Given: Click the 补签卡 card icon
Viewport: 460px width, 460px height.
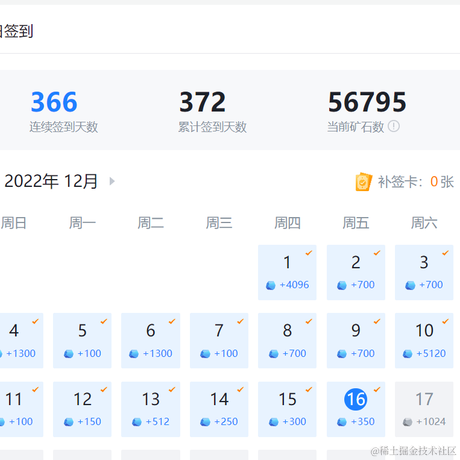Looking at the screenshot, I should click(x=363, y=182).
